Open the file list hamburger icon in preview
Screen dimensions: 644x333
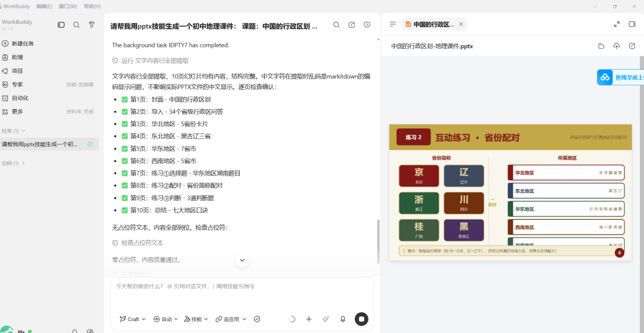[393, 24]
